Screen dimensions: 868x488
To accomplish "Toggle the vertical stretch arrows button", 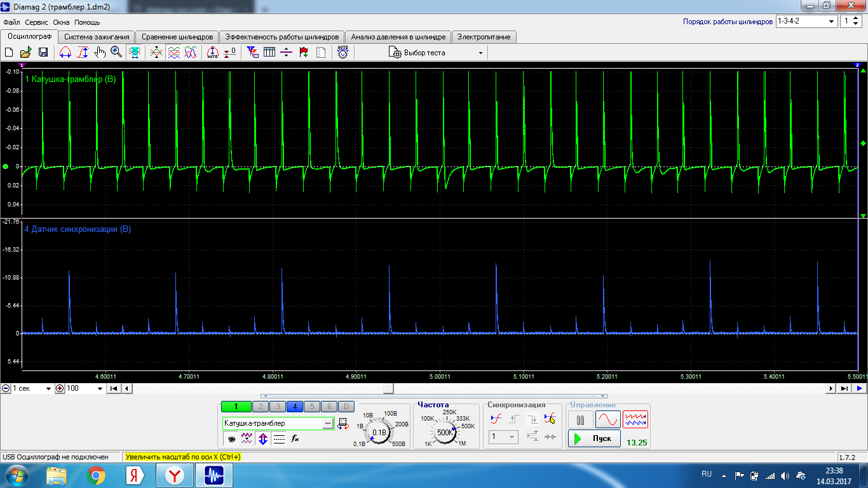I will (263, 438).
